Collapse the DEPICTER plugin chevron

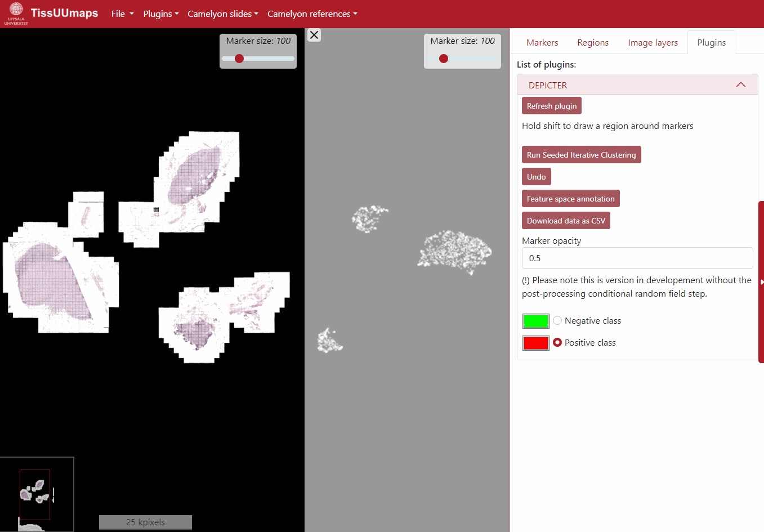[740, 85]
